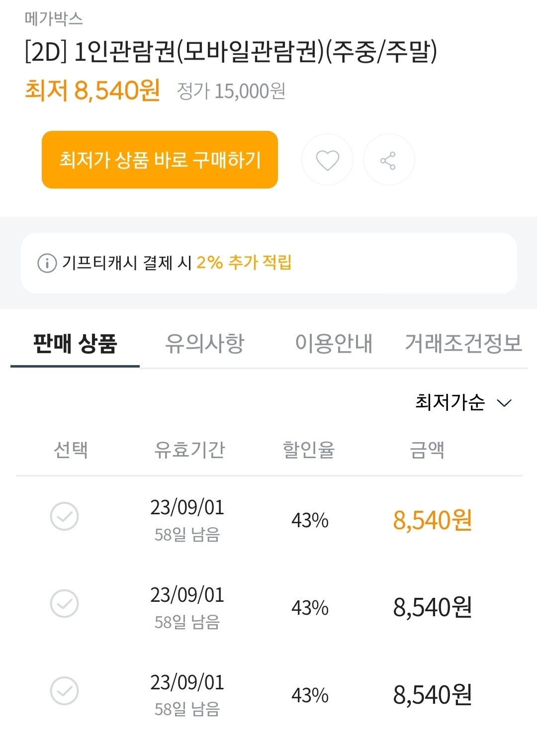Click the 최저 8,540원 lowest price label
This screenshot has height=756, width=537.
91,92
